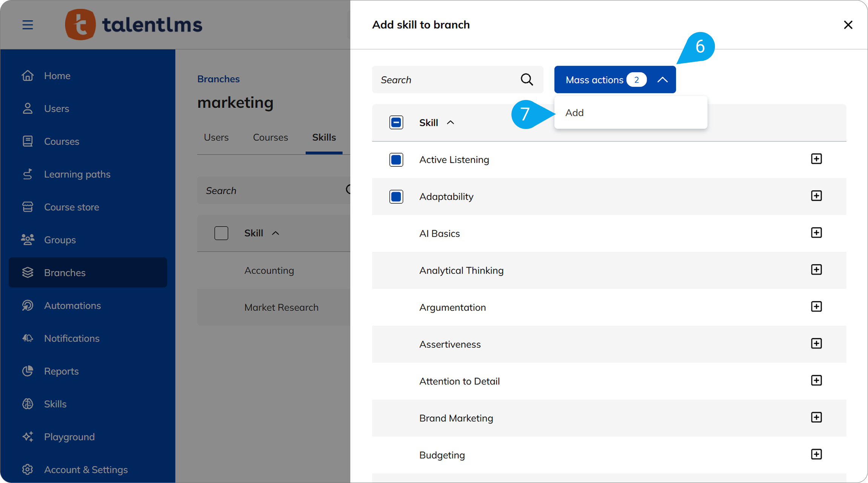The image size is (868, 483).
Task: Add Analytical Thinking with its plus icon
Action: tap(816, 270)
